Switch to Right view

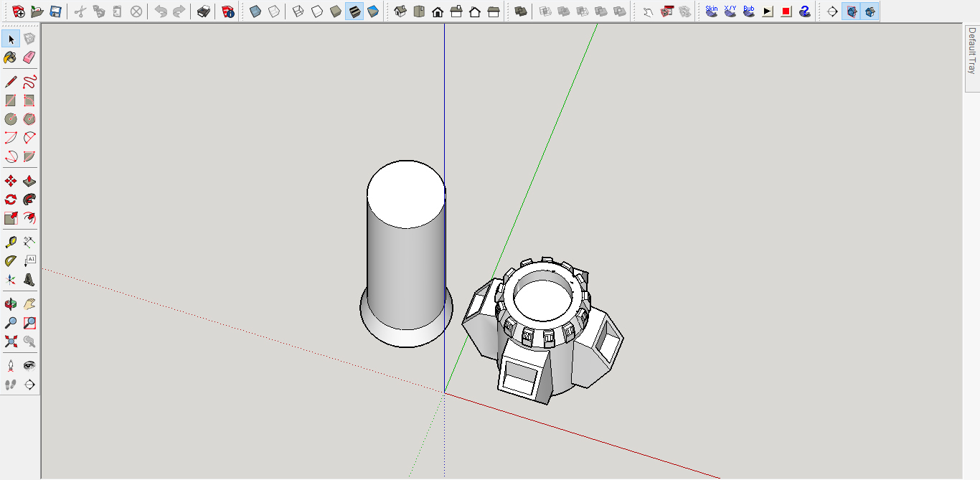[x=456, y=11]
